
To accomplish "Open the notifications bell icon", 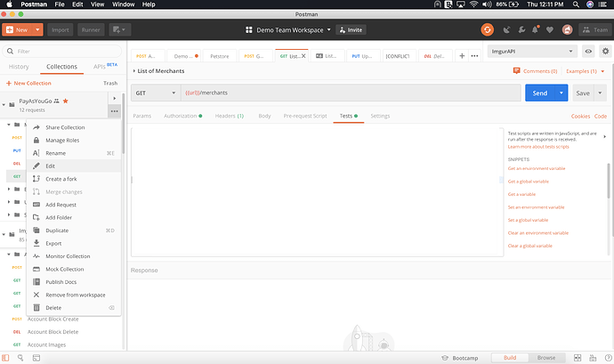I will click(535, 29).
